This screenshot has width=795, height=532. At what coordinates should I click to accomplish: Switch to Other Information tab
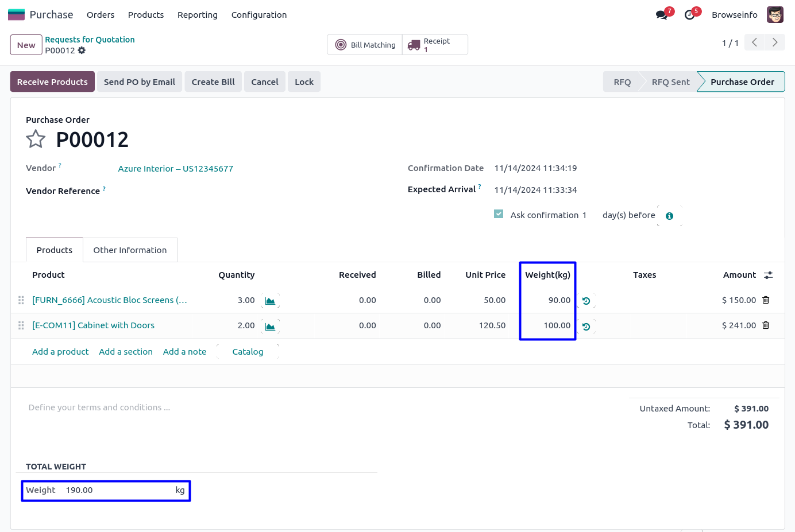pyautogui.click(x=130, y=250)
